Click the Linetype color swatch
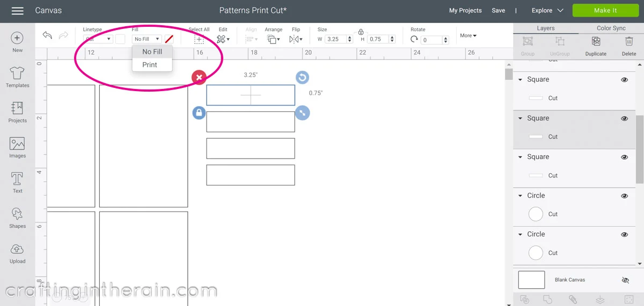Viewport: 644px width, 306px height. point(120,39)
